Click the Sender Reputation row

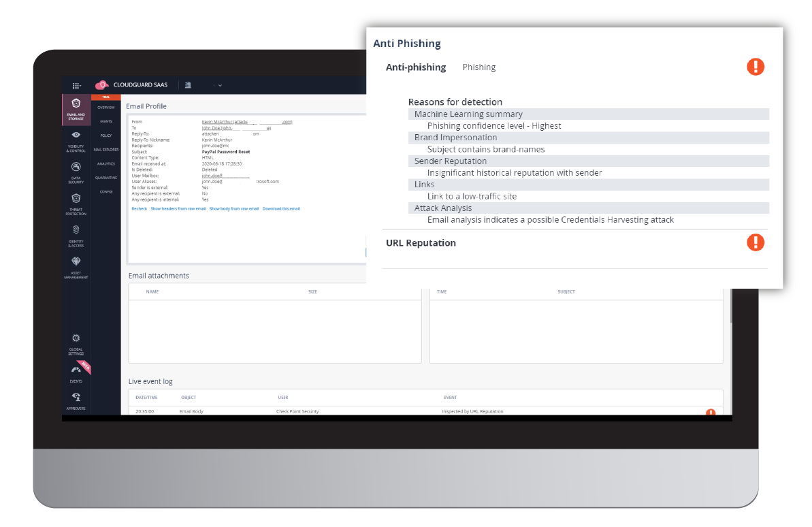coord(588,161)
